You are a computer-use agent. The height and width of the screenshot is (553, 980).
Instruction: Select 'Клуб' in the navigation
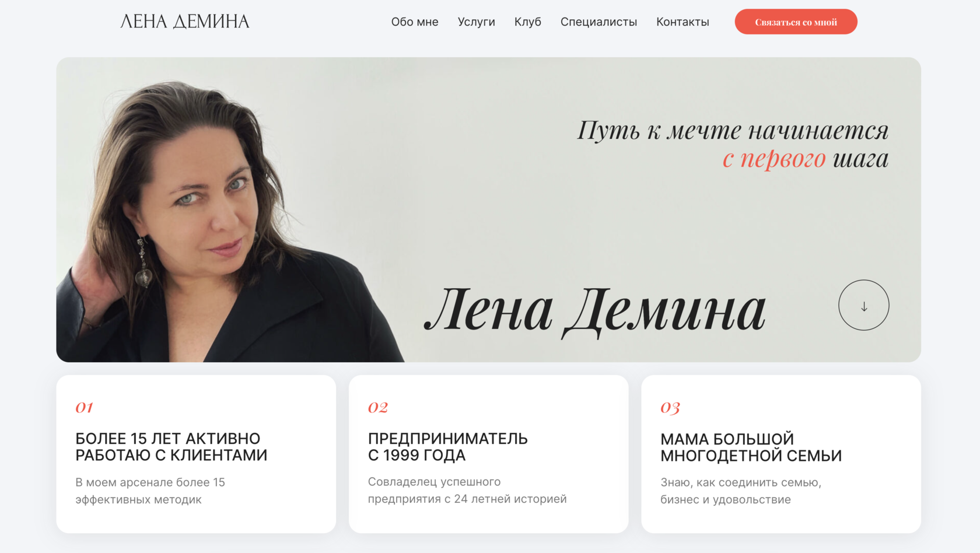[x=527, y=22]
